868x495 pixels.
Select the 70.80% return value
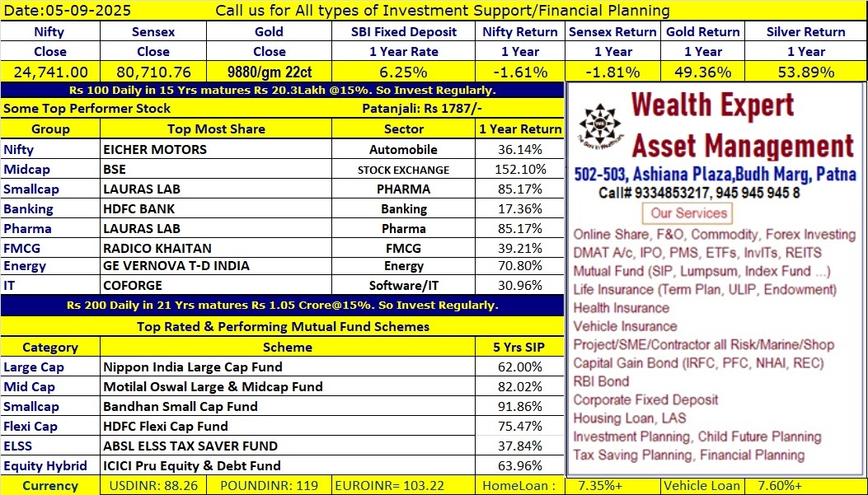click(x=520, y=266)
